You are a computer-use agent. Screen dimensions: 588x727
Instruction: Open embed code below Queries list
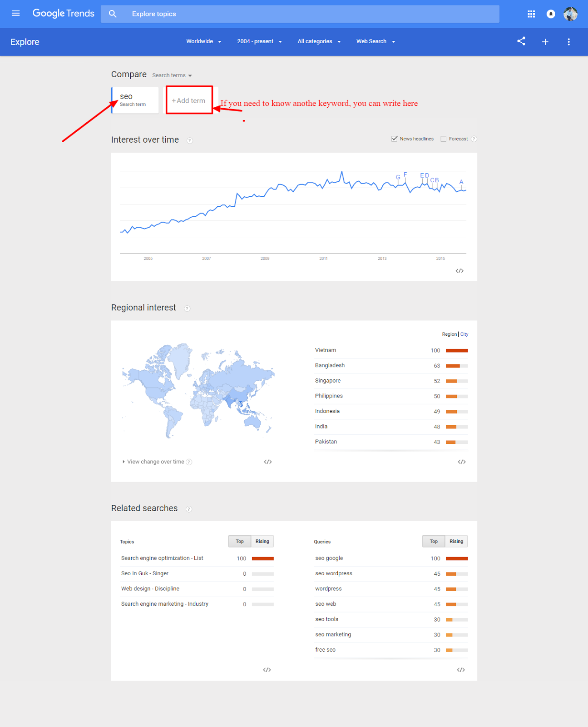click(x=461, y=670)
